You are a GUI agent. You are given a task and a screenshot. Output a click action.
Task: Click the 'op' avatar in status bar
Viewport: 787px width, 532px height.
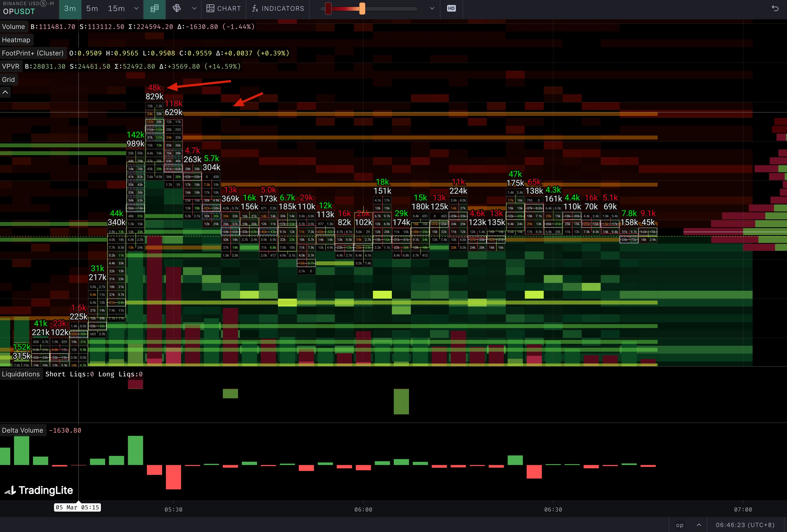click(679, 525)
